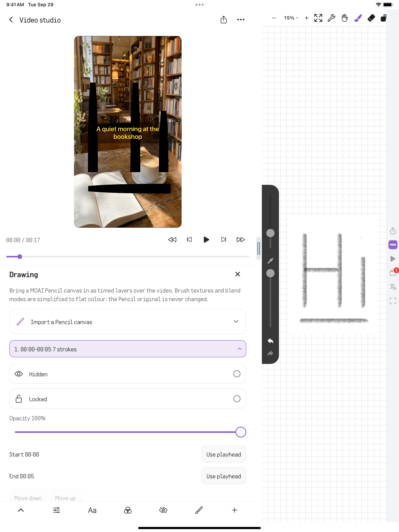Screen dimensions: 399x532
Task: Click the brush size slider handle
Action: click(x=270, y=233)
